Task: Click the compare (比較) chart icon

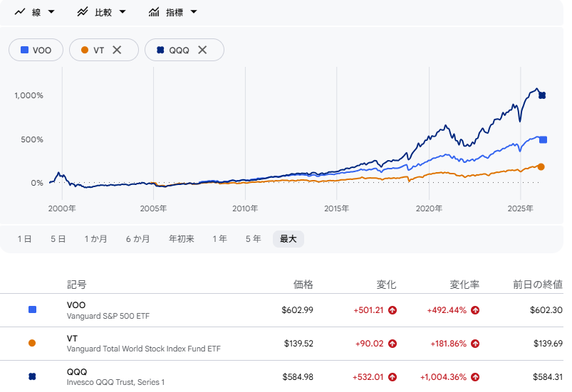Action: point(83,12)
